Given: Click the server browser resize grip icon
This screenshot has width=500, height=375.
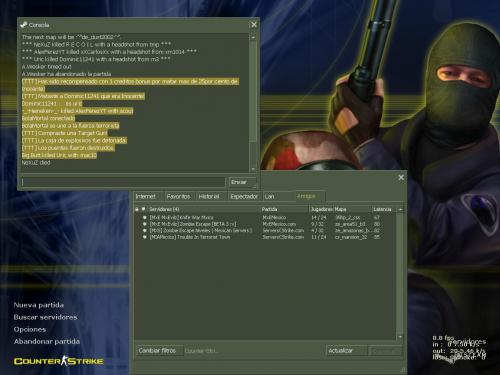Looking at the screenshot, I should point(404,370).
